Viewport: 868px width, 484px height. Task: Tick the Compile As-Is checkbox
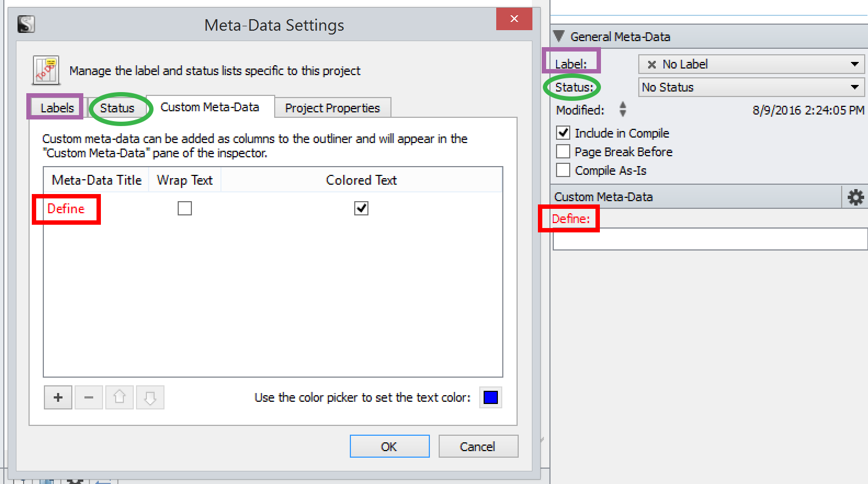pyautogui.click(x=563, y=170)
